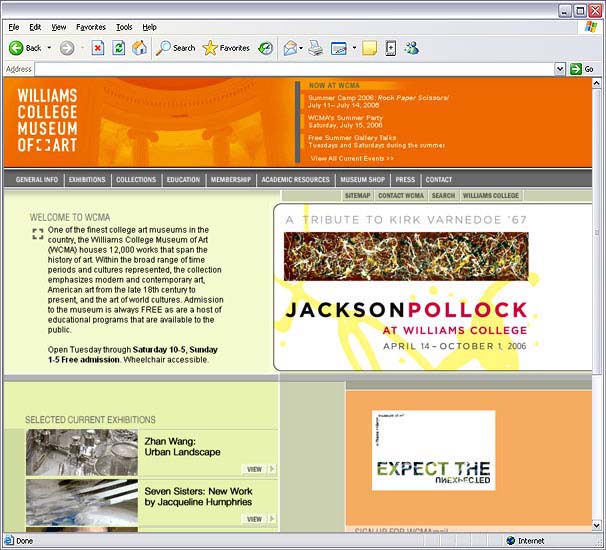Viewport: 606px width, 550px height.
Task: Open the Zhan Wang exhibition thumbnail
Action: coord(82,453)
